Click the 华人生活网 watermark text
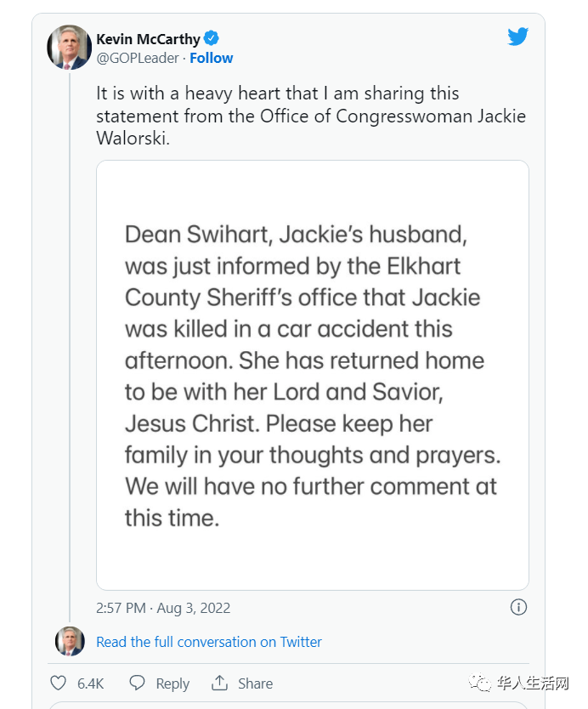The height and width of the screenshot is (709, 588). point(533,683)
